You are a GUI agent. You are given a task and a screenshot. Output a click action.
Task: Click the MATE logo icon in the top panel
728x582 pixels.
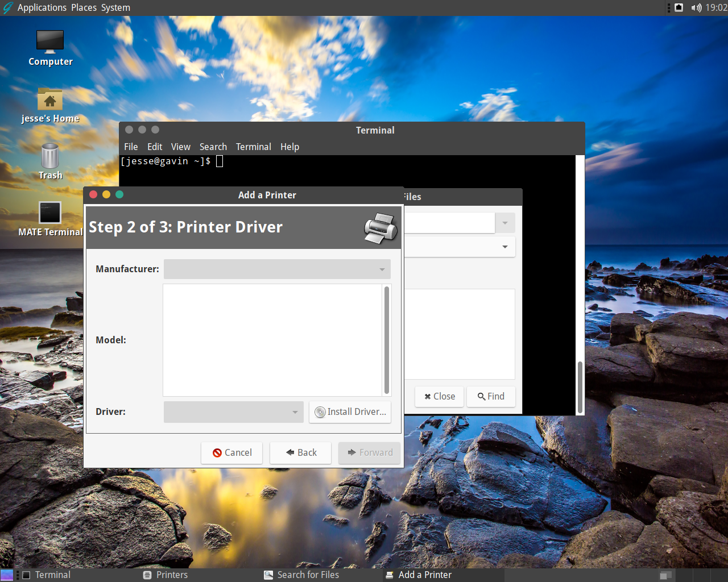(x=8, y=7)
